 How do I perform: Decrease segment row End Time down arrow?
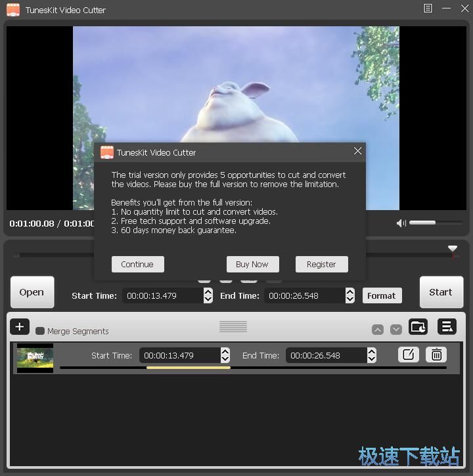pos(372,359)
